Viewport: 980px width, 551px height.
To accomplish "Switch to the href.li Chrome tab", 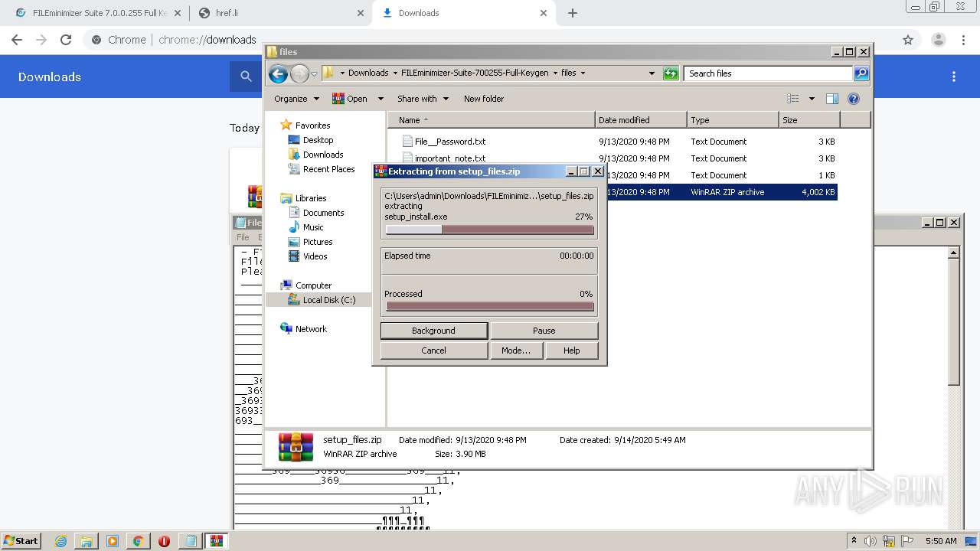I will (280, 13).
